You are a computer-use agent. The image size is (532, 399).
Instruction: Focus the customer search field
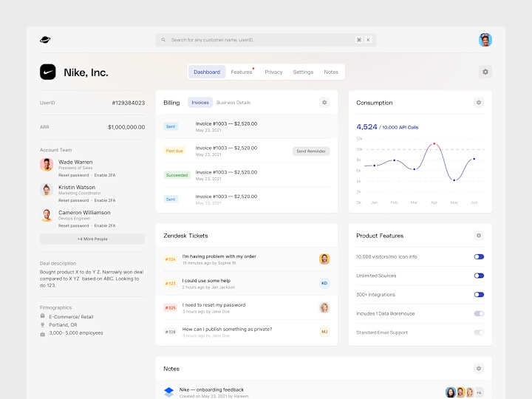tap(266, 40)
